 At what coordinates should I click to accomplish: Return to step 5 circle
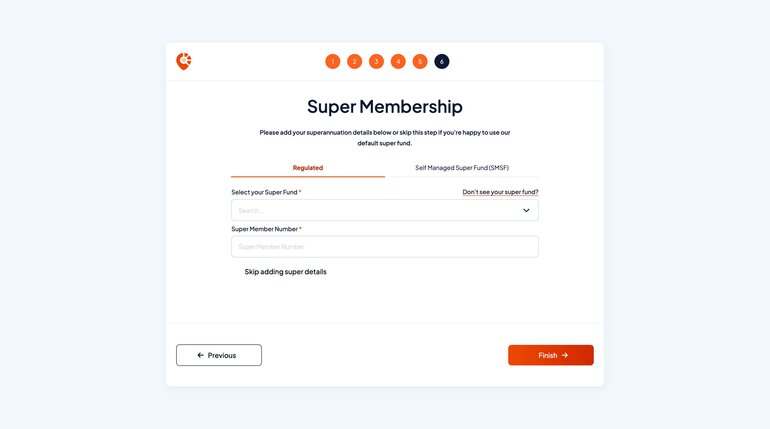420,61
